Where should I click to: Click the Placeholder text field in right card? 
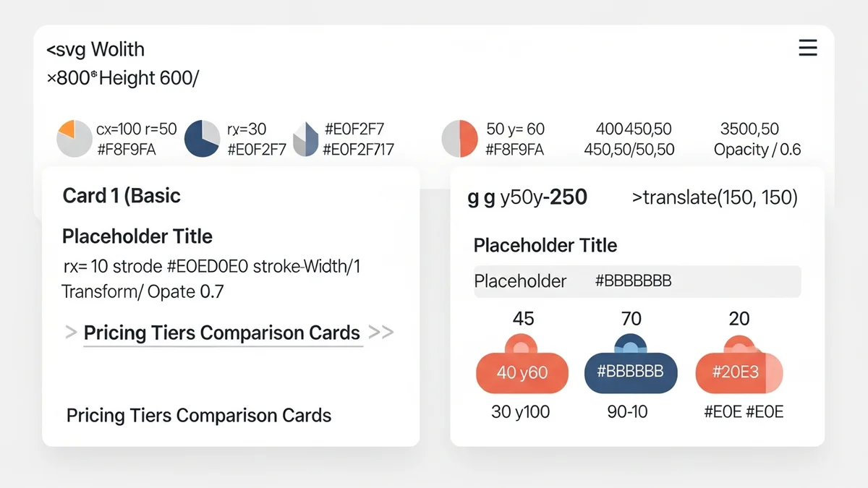[x=521, y=281]
